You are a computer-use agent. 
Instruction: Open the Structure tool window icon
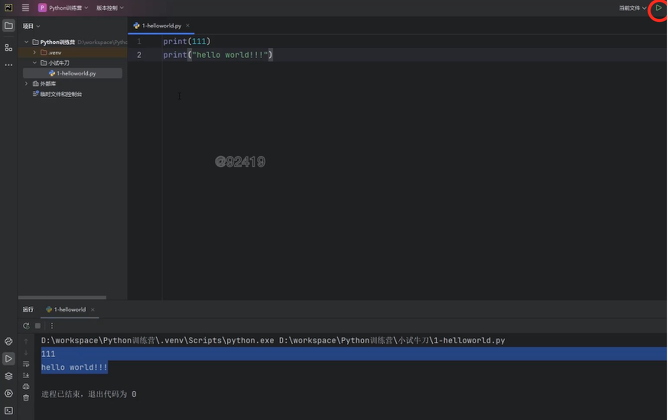pos(9,48)
